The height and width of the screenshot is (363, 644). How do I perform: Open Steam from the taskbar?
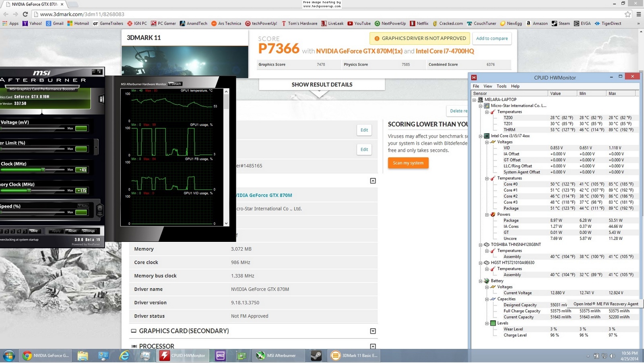pos(316,356)
